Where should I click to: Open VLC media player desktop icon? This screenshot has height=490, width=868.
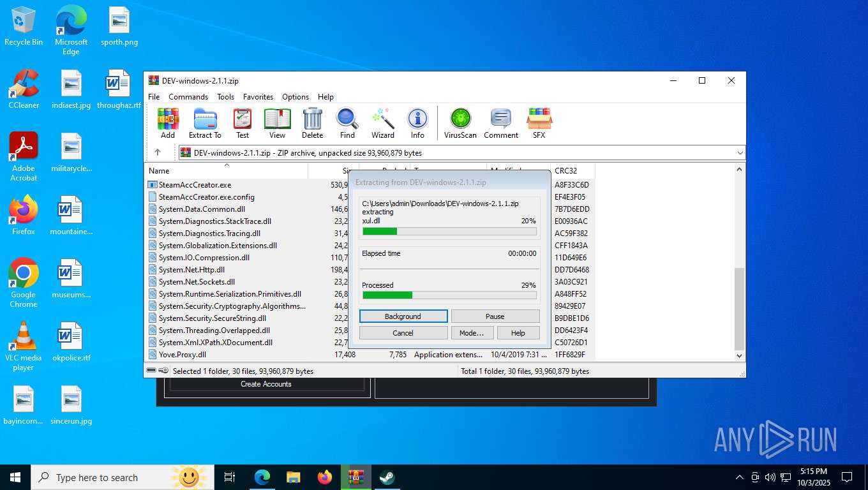tap(24, 346)
